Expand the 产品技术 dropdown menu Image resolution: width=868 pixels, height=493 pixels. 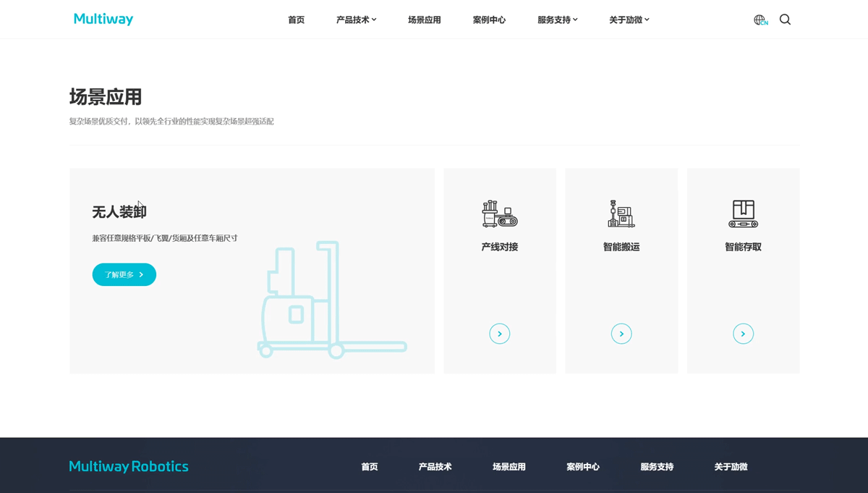point(356,20)
